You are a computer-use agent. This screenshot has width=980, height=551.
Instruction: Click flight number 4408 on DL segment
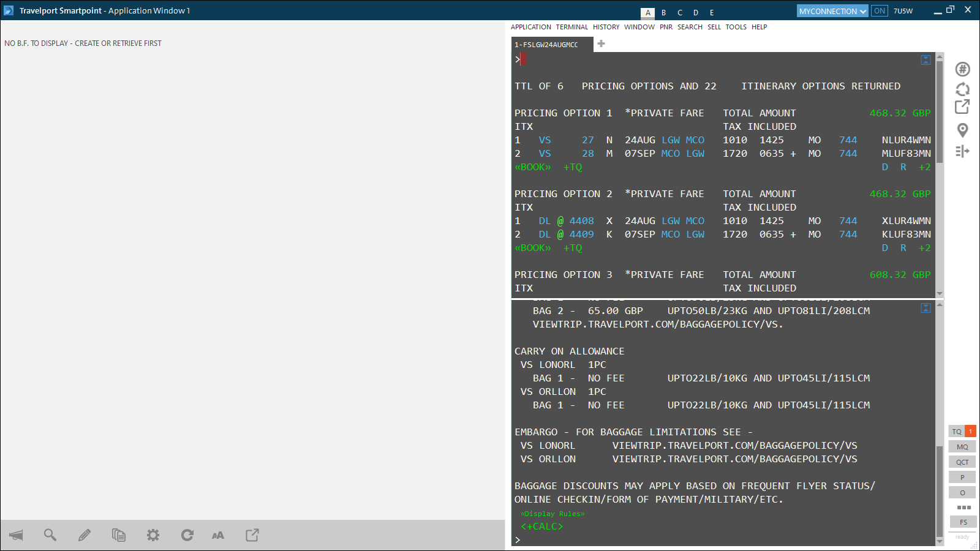click(x=582, y=221)
